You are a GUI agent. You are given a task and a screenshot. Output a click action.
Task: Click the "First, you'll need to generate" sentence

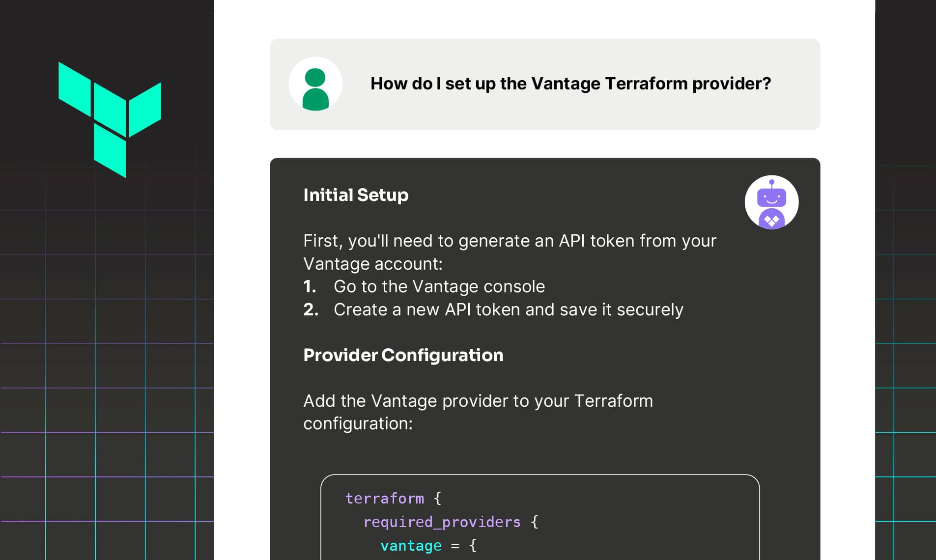point(510,241)
